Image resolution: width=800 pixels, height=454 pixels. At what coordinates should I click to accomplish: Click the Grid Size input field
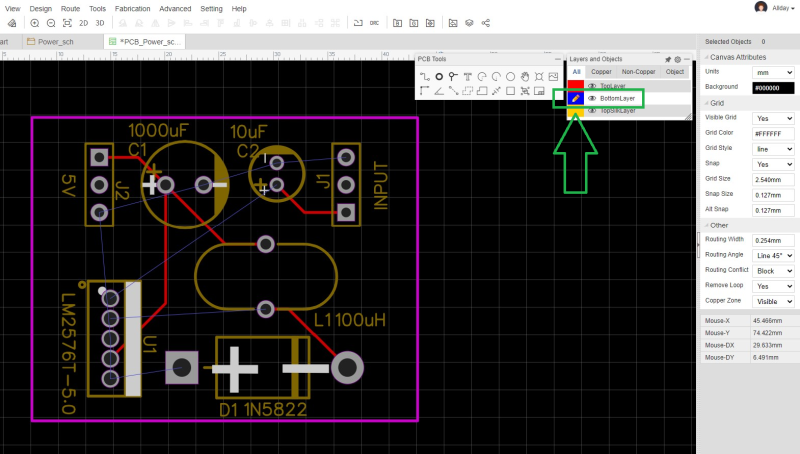(x=773, y=180)
